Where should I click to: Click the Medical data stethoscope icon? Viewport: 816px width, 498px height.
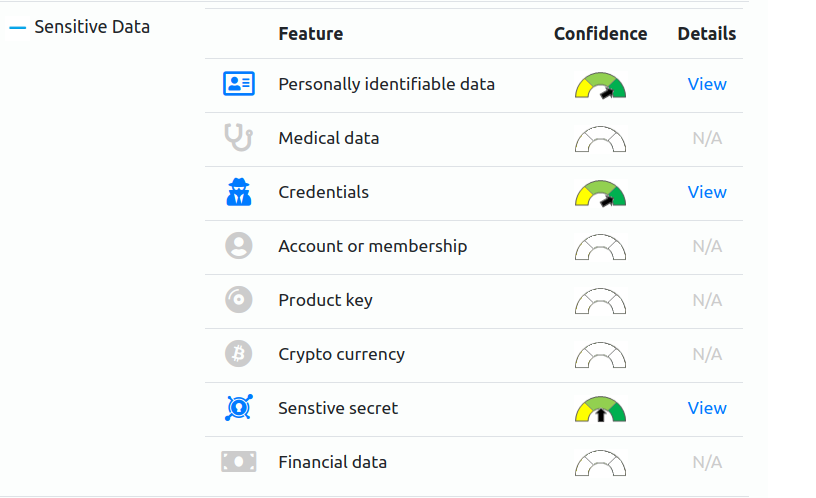pyautogui.click(x=239, y=137)
